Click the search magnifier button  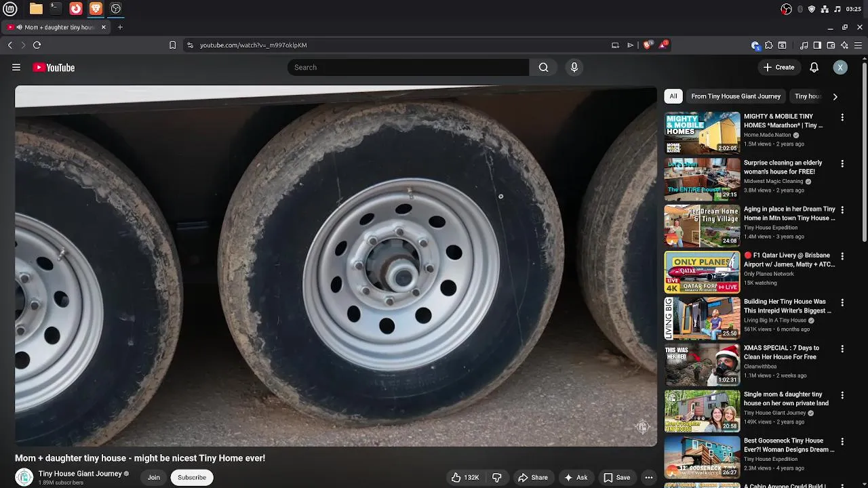click(x=543, y=67)
